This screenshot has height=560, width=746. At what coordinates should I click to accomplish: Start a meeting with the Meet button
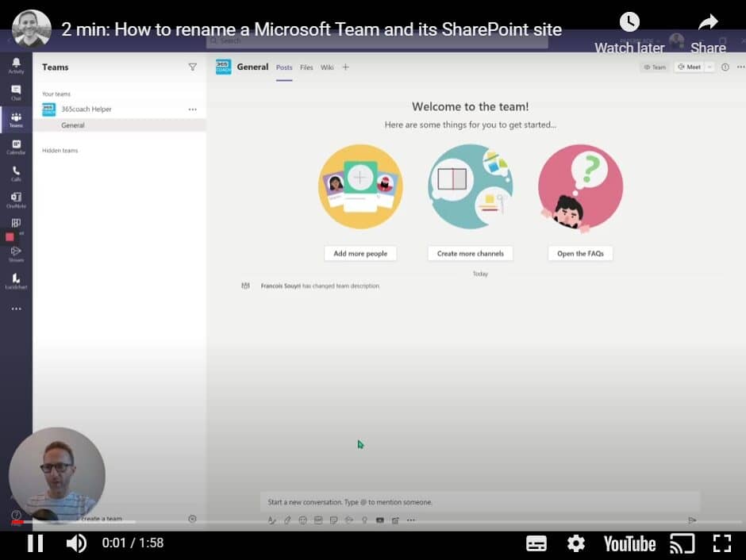[x=690, y=67]
